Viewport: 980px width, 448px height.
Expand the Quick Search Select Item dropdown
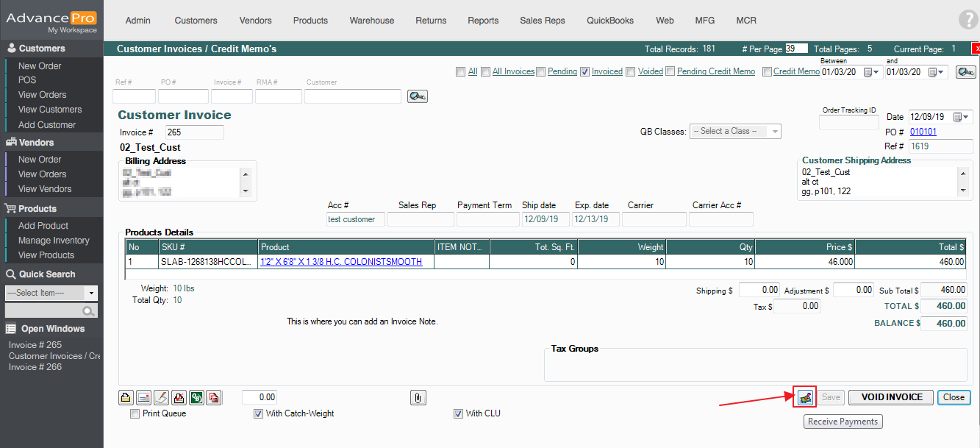point(92,293)
